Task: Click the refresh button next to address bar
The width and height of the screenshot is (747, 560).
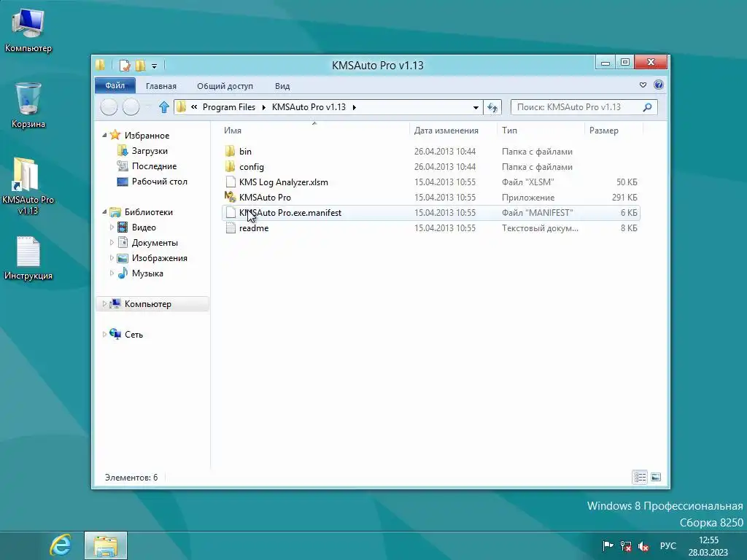Action: pos(492,108)
